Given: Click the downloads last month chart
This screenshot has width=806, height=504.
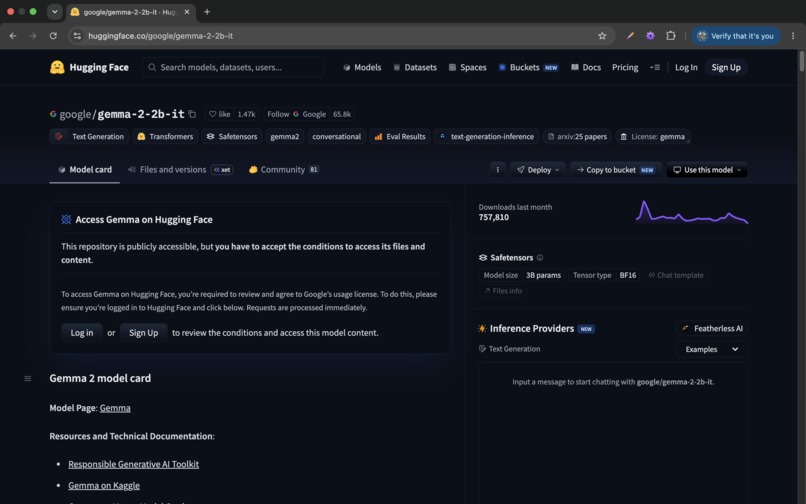Looking at the screenshot, I should click(x=692, y=212).
